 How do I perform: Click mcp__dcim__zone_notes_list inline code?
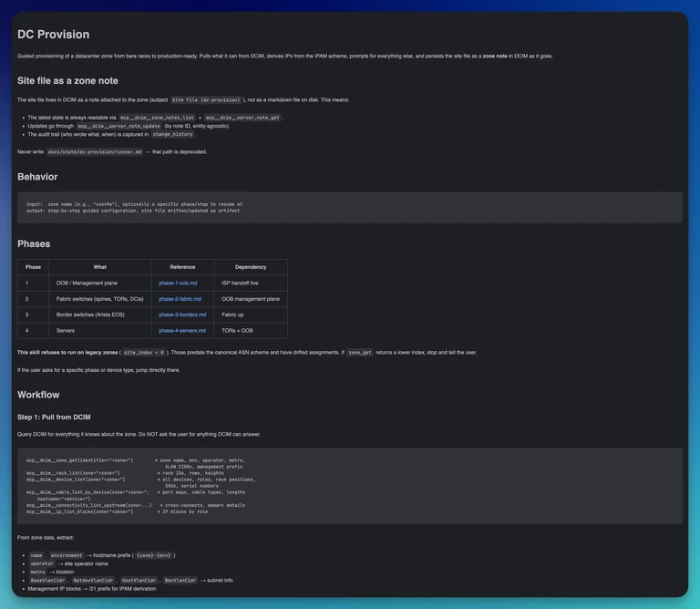pyautogui.click(x=157, y=118)
